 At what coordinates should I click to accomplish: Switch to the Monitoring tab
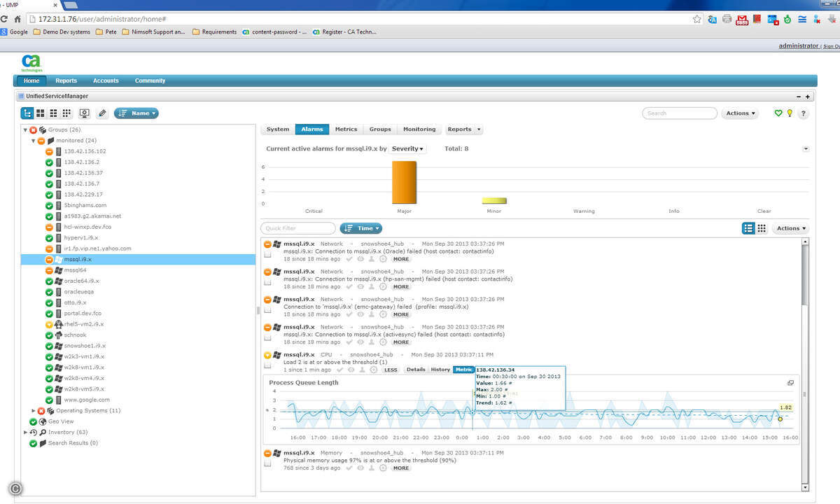click(419, 129)
